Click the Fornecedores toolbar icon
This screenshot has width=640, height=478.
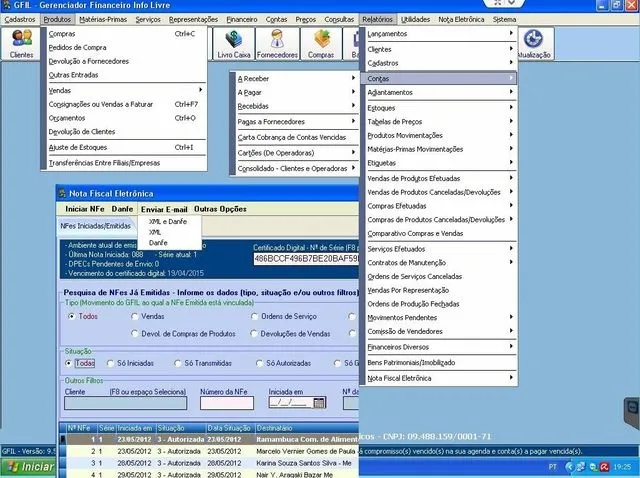280,40
